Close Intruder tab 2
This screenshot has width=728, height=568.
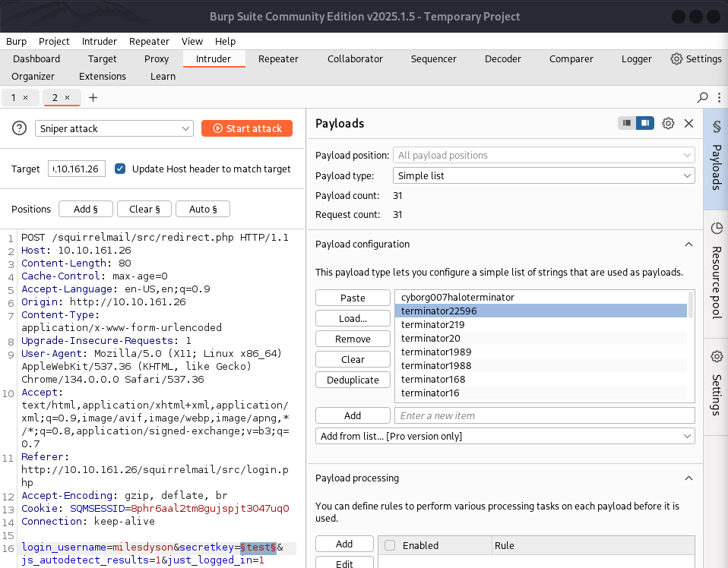(x=68, y=97)
